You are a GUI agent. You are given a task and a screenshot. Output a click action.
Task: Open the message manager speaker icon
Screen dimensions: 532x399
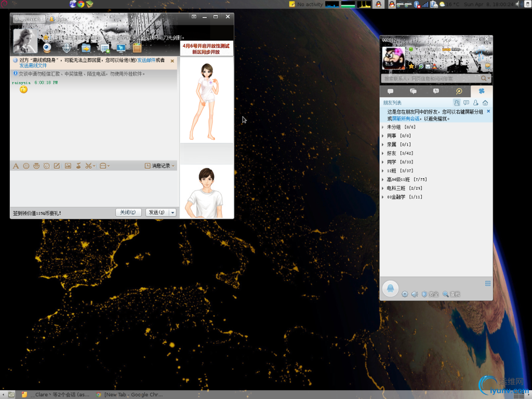(415, 294)
